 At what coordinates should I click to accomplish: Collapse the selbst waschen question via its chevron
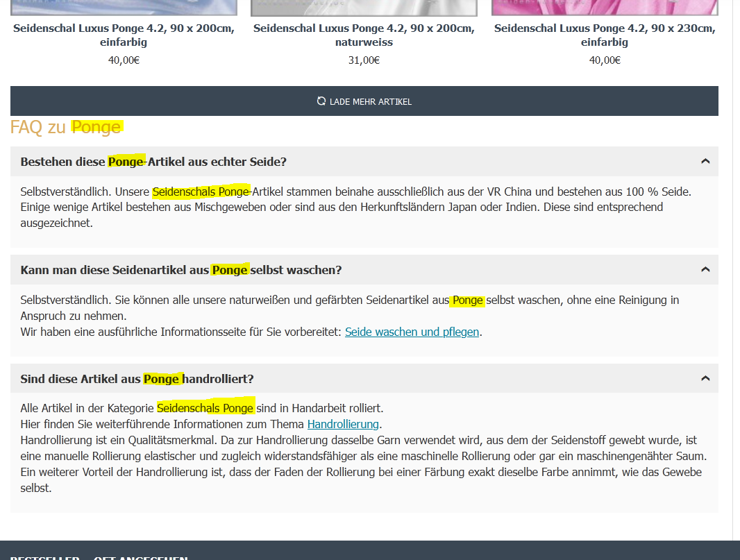(x=705, y=269)
